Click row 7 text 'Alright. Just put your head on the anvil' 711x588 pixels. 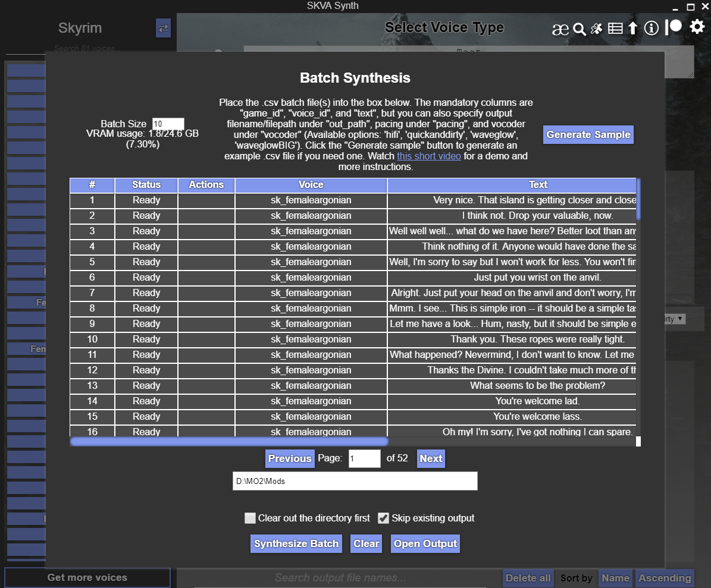[513, 293]
